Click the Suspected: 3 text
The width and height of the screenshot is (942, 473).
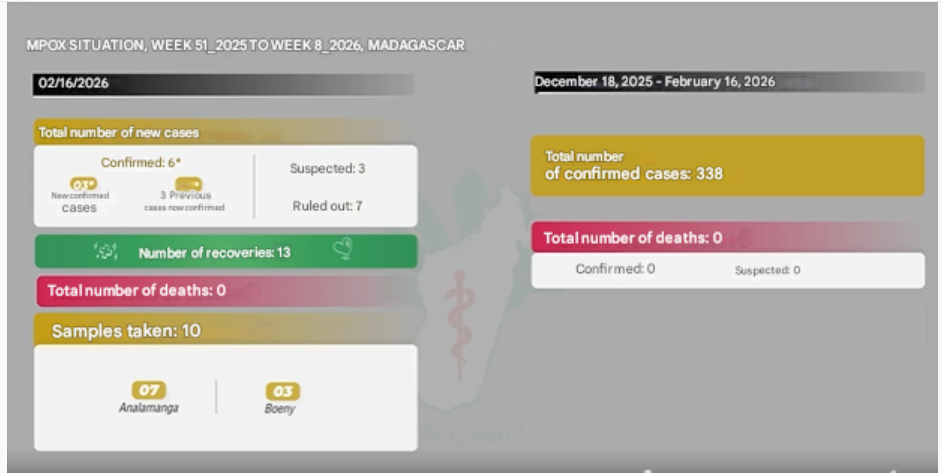[327, 169]
